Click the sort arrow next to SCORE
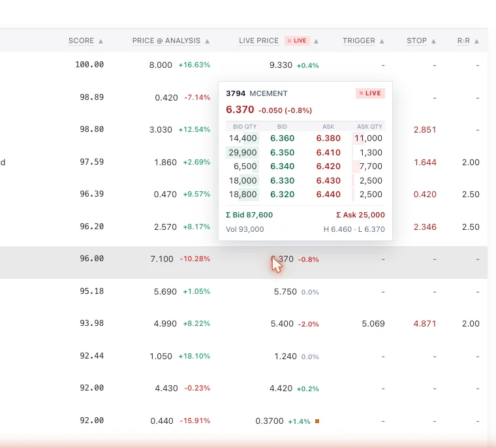 [x=101, y=41]
